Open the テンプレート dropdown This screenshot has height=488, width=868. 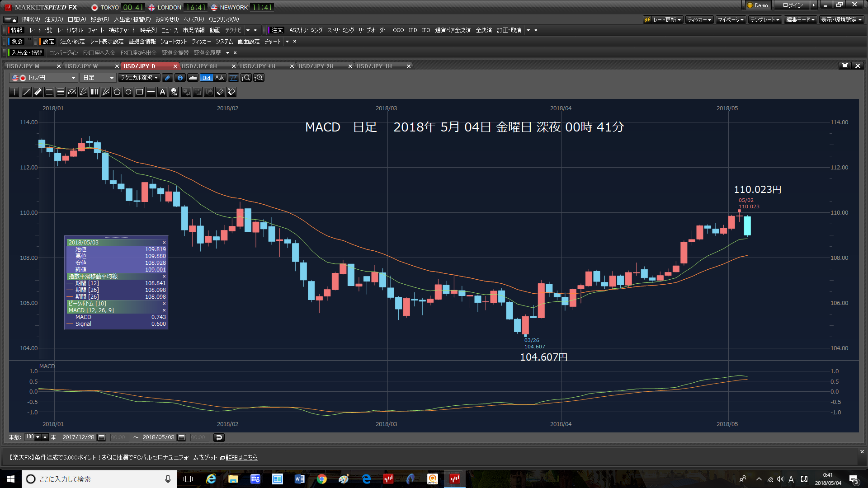[x=765, y=20]
